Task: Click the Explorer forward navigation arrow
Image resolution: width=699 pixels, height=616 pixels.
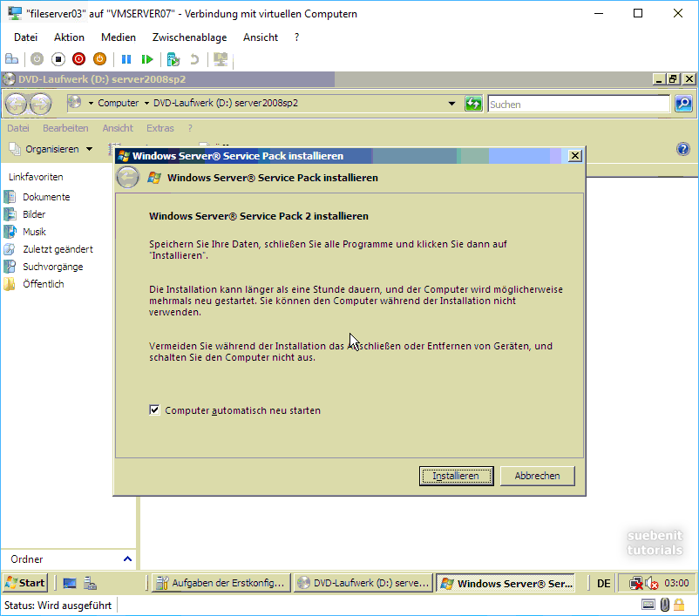Action: tap(41, 104)
